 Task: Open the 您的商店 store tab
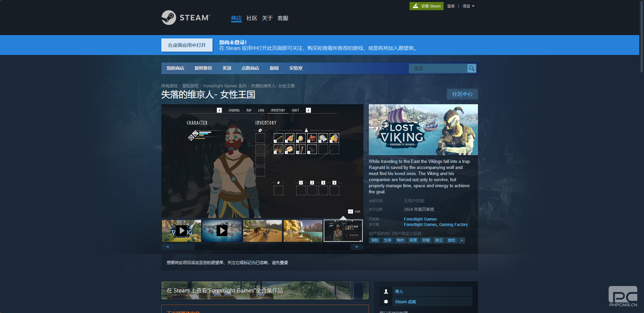175,68
